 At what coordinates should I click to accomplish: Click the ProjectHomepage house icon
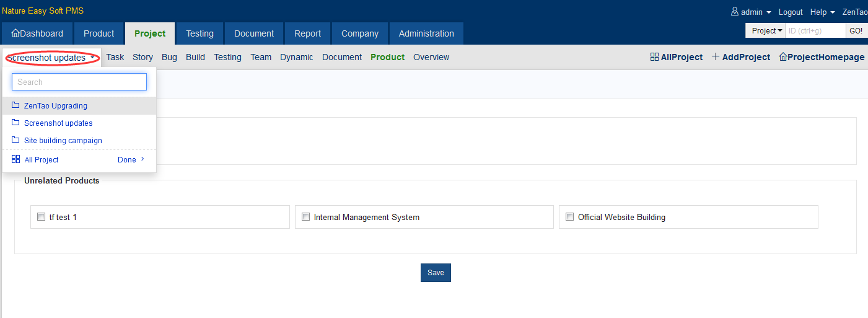tap(783, 57)
